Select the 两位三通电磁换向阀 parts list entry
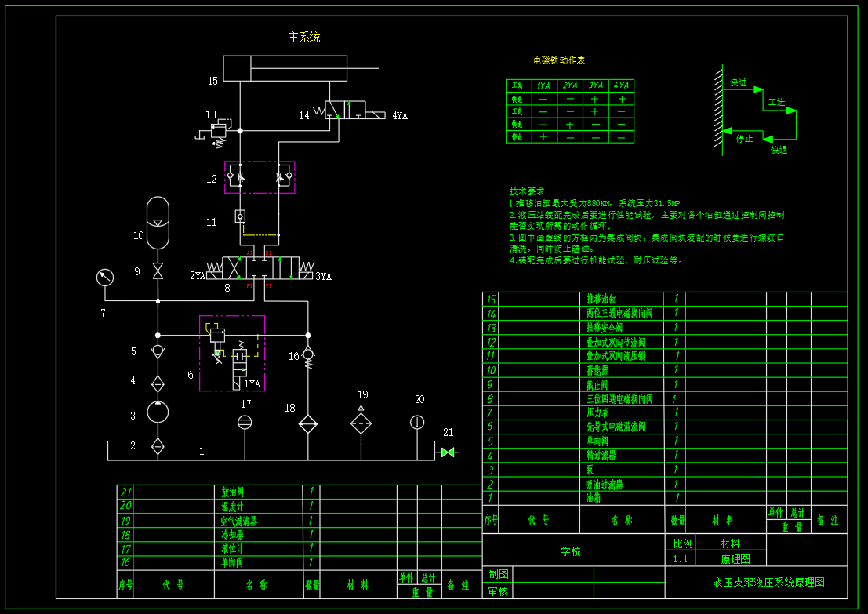 [619, 314]
